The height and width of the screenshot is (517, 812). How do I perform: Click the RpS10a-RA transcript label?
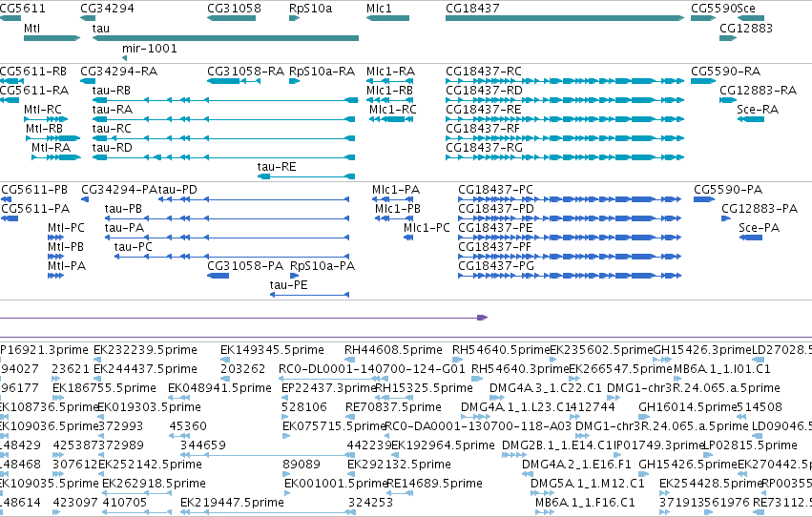click(323, 71)
